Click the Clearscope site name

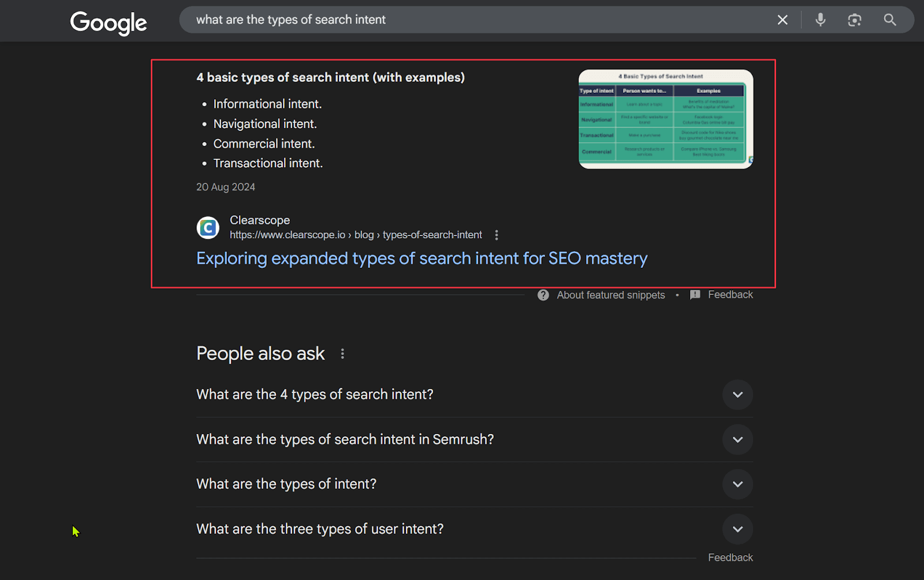pyautogui.click(x=260, y=220)
